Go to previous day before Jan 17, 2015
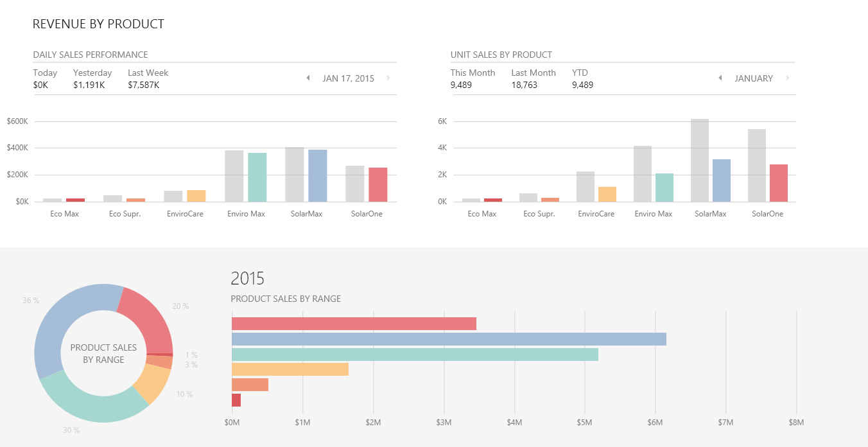Viewport: 868px width, 447px height. coord(308,78)
